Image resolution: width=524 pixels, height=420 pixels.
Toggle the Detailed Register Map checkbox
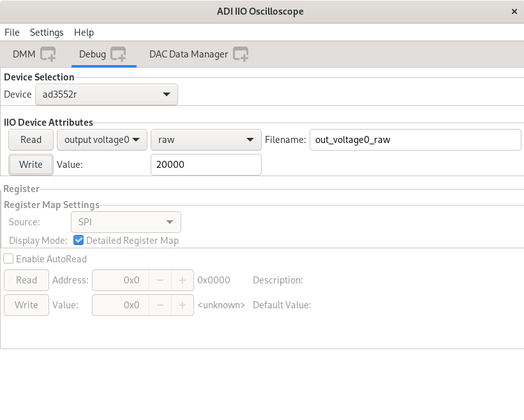pos(79,241)
